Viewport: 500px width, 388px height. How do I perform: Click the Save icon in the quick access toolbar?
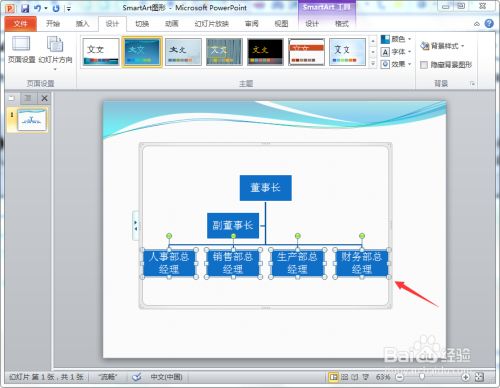click(x=25, y=8)
